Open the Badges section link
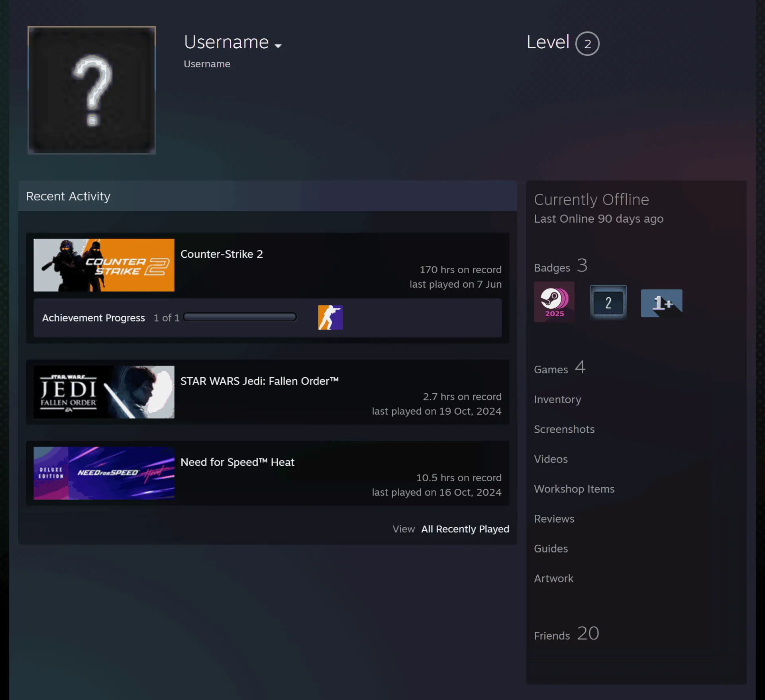765x700 pixels. [x=561, y=266]
